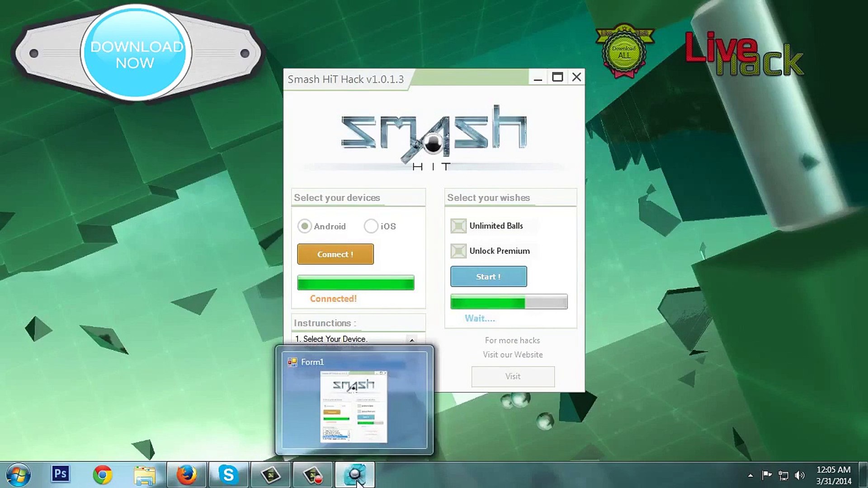Show hidden tray icons arrow
Viewport: 868px width, 488px height.
click(x=750, y=475)
